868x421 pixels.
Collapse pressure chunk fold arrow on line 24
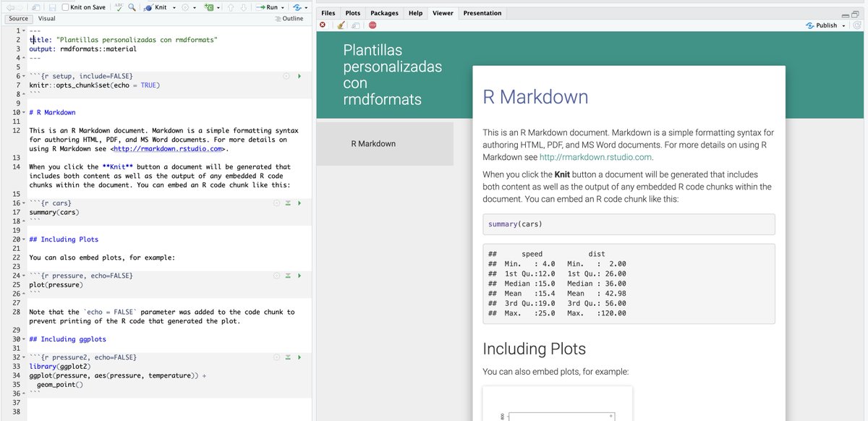[23, 276]
